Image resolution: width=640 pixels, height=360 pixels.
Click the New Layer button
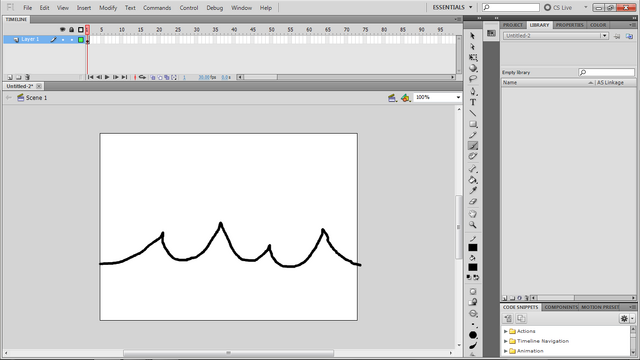(10, 77)
